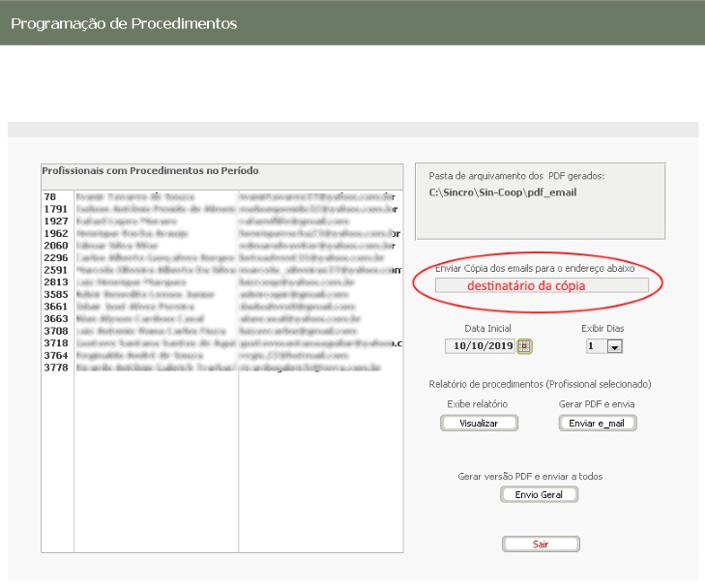Image resolution: width=705 pixels, height=588 pixels.
Task: Click Envio Geral to send to all
Action: click(x=539, y=494)
